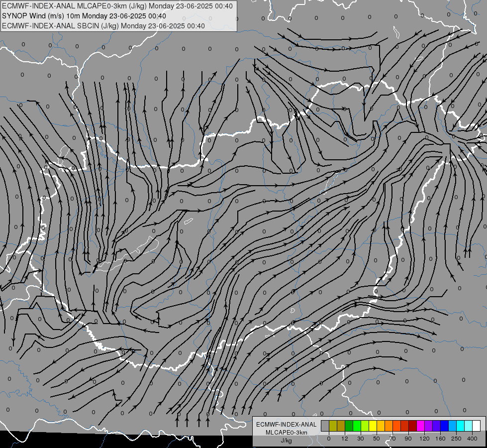Click the purple swatch right of the 120 tick
Screen dimensions: 487x448
click(x=429, y=426)
